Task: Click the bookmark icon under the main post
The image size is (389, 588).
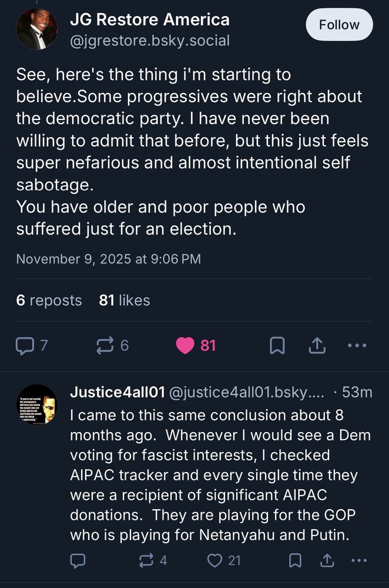Action: (277, 345)
